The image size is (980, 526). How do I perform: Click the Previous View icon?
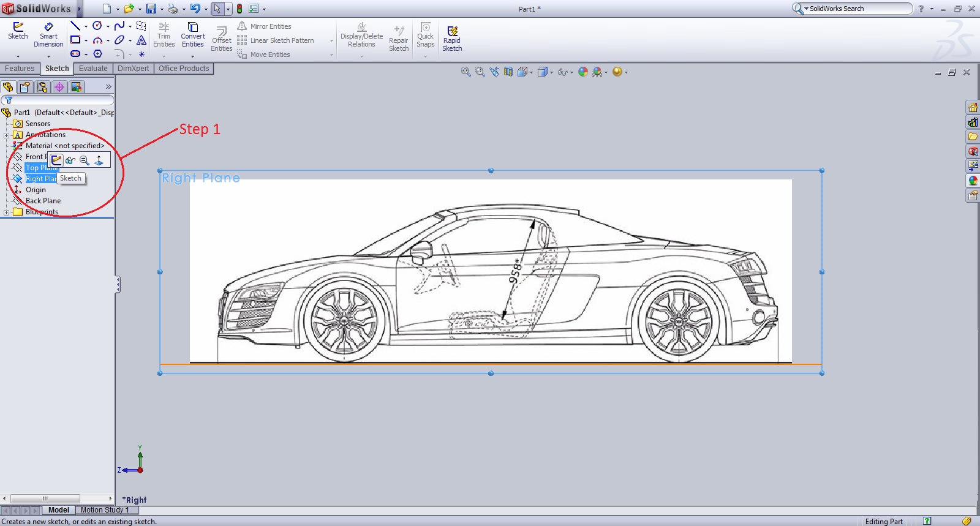pyautogui.click(x=494, y=72)
